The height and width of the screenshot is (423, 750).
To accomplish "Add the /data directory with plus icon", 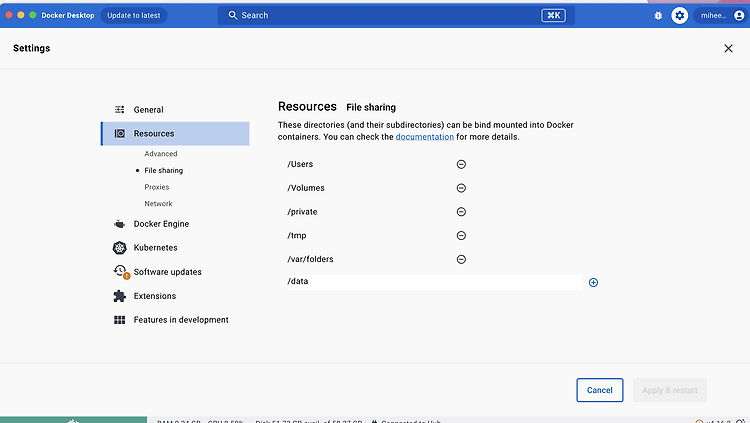I will click(x=593, y=282).
